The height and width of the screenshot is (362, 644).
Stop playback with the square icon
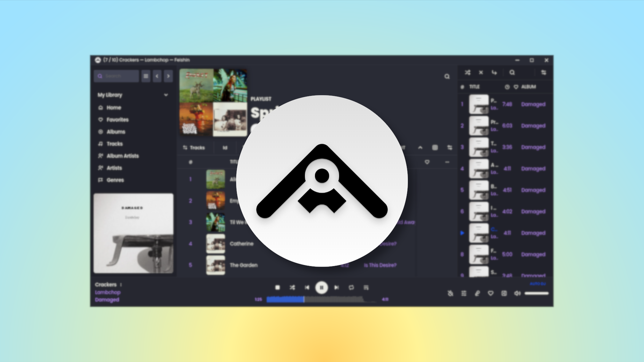tap(277, 287)
